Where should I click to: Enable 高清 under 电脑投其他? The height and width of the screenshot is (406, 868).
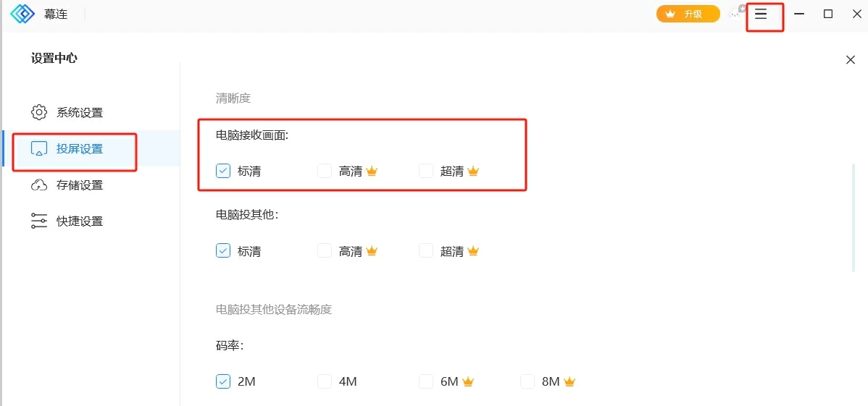click(325, 250)
